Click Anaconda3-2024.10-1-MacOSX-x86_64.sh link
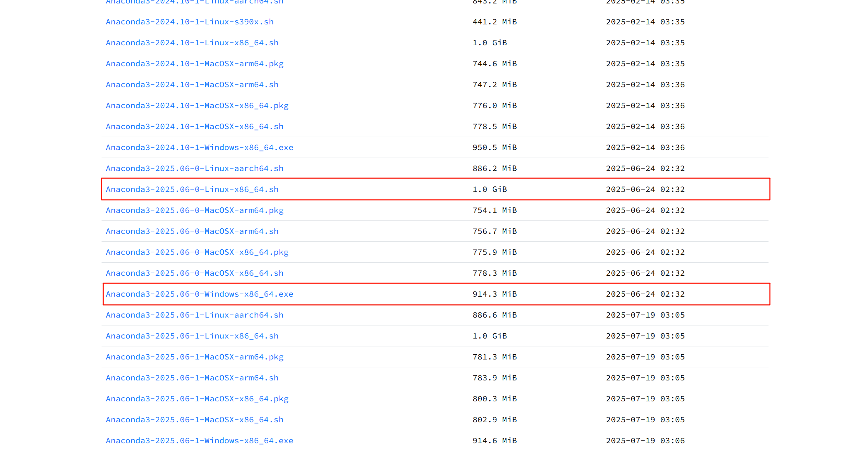The image size is (868, 458). point(195,127)
